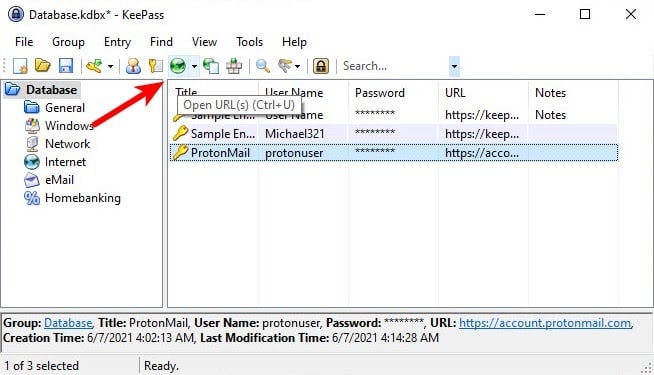Select the Windows group

click(69, 126)
